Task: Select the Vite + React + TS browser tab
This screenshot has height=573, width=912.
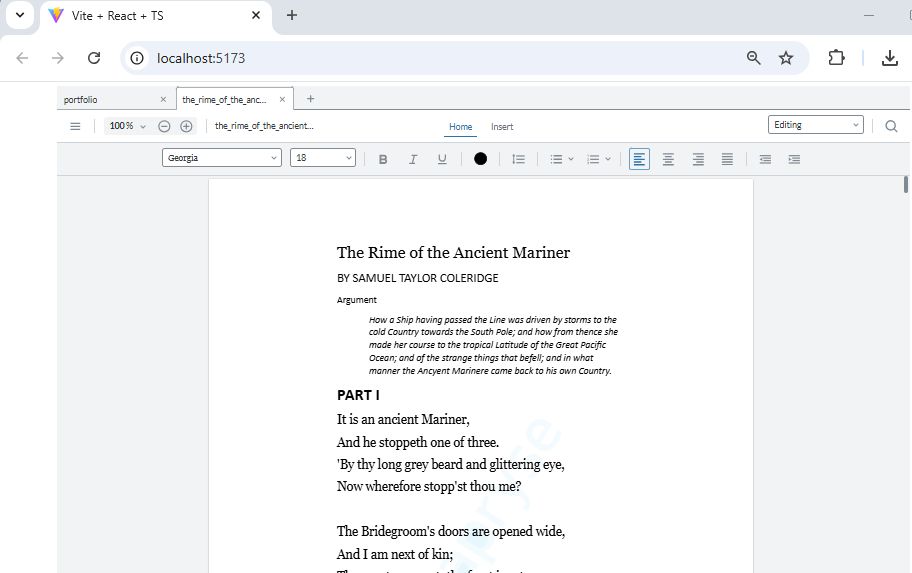Action: click(156, 16)
